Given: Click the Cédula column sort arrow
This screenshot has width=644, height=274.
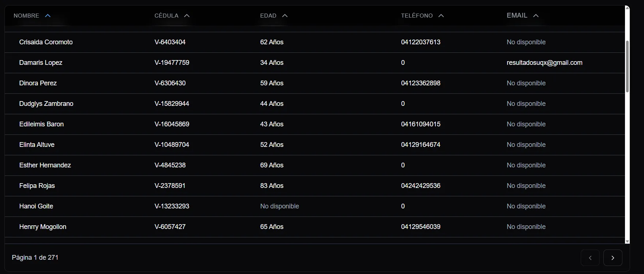Looking at the screenshot, I should click(x=187, y=16).
